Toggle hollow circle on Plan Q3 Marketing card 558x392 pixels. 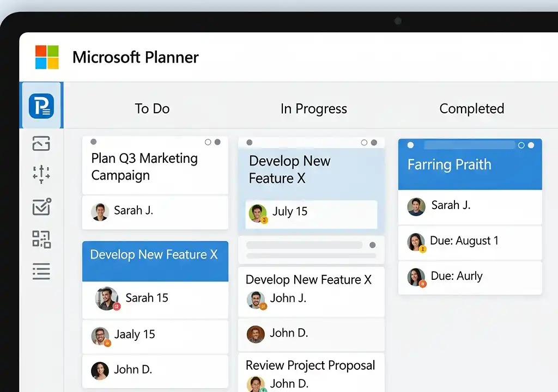click(x=208, y=142)
